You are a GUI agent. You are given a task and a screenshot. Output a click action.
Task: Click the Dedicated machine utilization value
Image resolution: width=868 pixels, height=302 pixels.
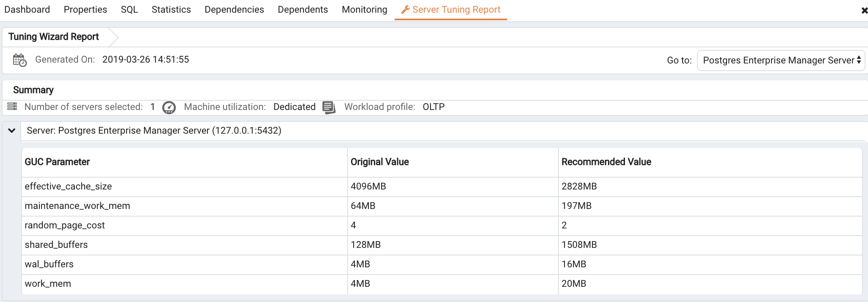pos(295,107)
